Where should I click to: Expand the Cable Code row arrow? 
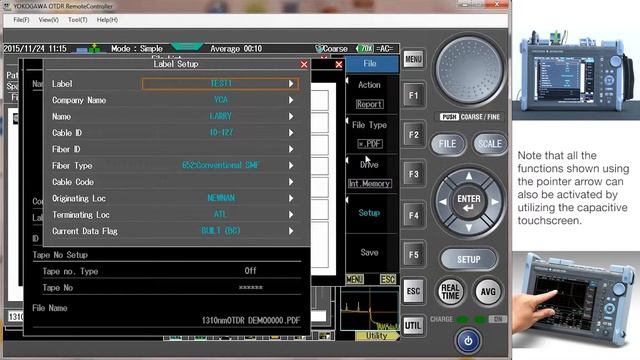click(291, 182)
